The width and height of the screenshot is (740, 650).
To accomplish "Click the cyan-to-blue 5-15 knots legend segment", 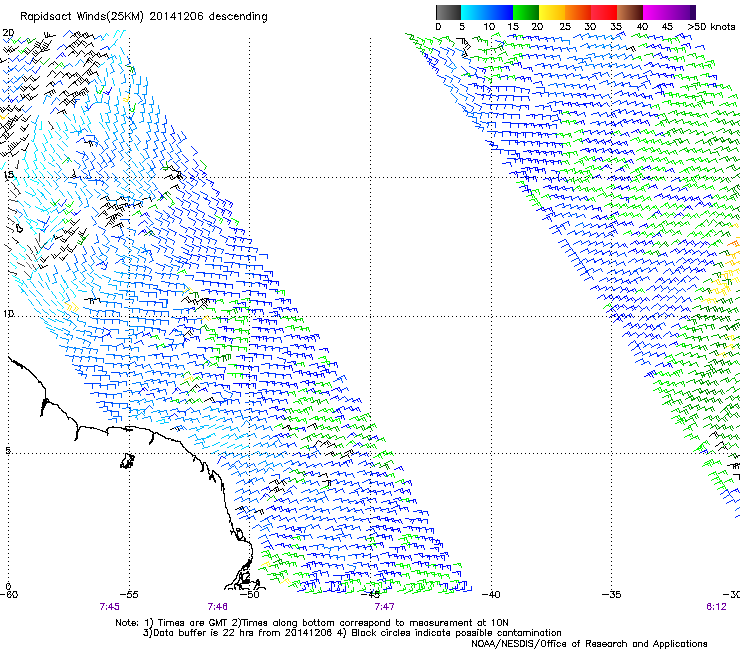I will click(487, 12).
